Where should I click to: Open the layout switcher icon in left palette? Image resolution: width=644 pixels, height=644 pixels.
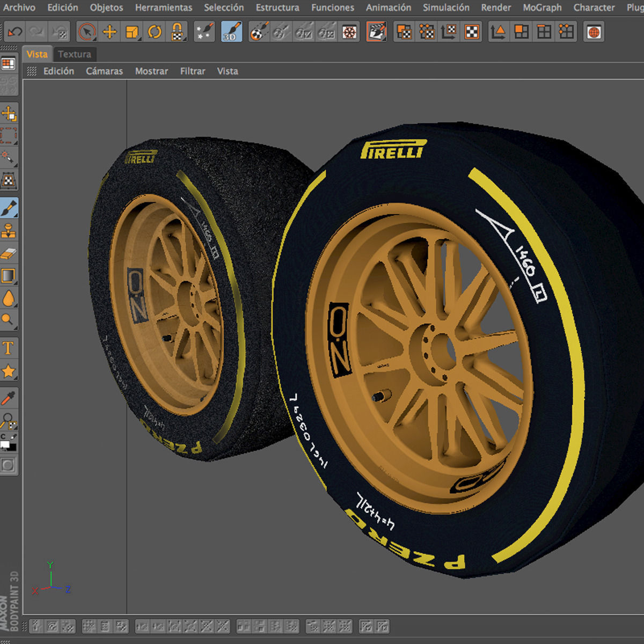tap(9, 64)
